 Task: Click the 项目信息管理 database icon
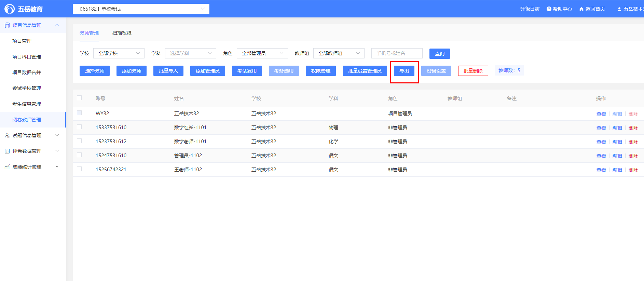(x=7, y=25)
